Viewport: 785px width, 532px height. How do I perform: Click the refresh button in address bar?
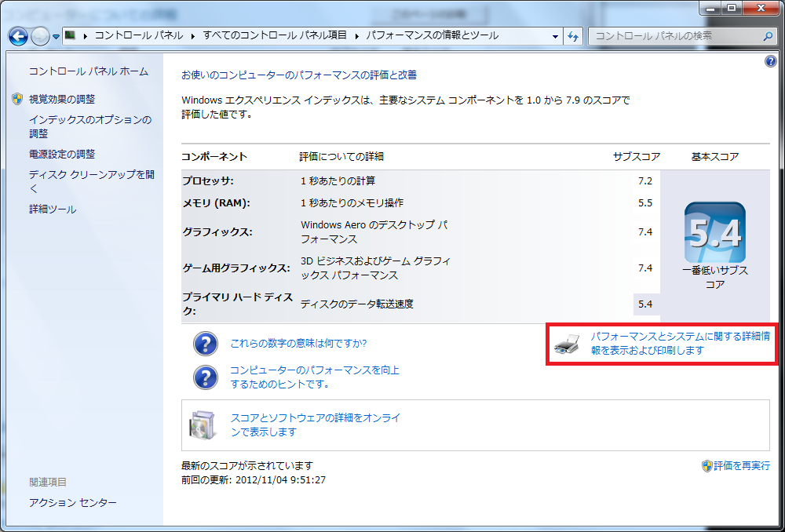573,37
